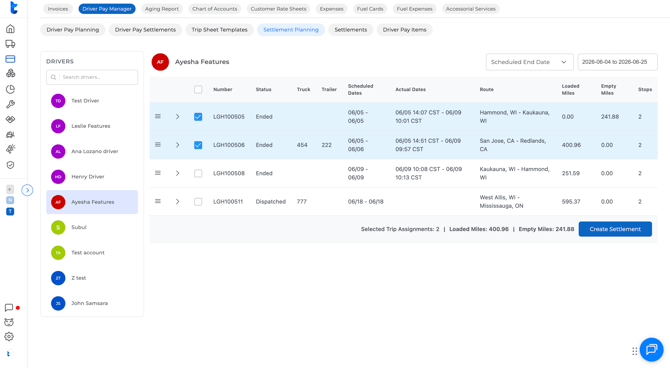Expand the LGH100505 row chevron
The height and width of the screenshot is (368, 670).
coord(177,117)
